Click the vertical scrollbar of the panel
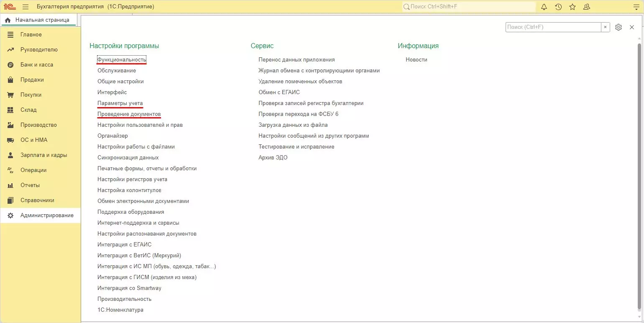 639,177
